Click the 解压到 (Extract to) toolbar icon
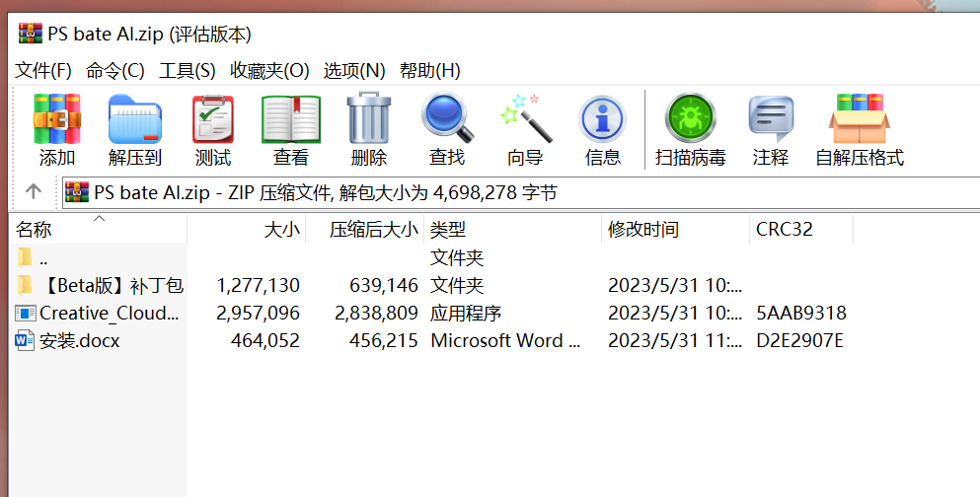Screen dimensions: 980x497 click(135, 119)
